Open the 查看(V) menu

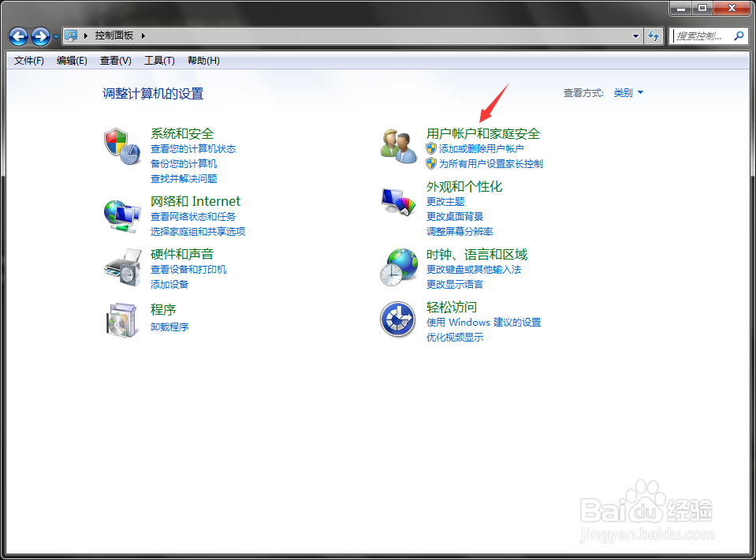[x=115, y=61]
